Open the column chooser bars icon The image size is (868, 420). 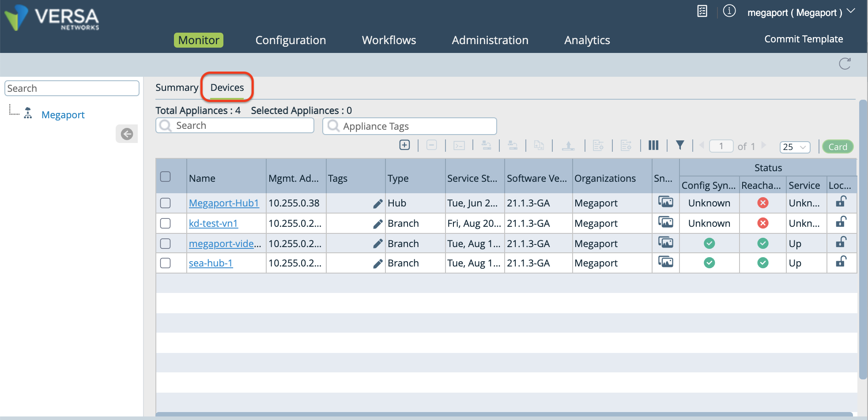653,145
